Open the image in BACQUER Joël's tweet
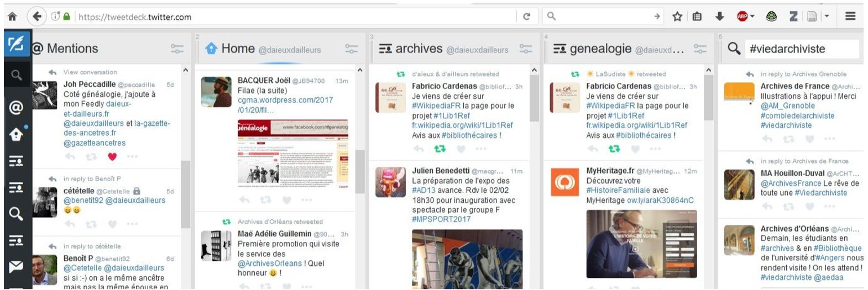This screenshot has height=290, width=868. [x=293, y=154]
